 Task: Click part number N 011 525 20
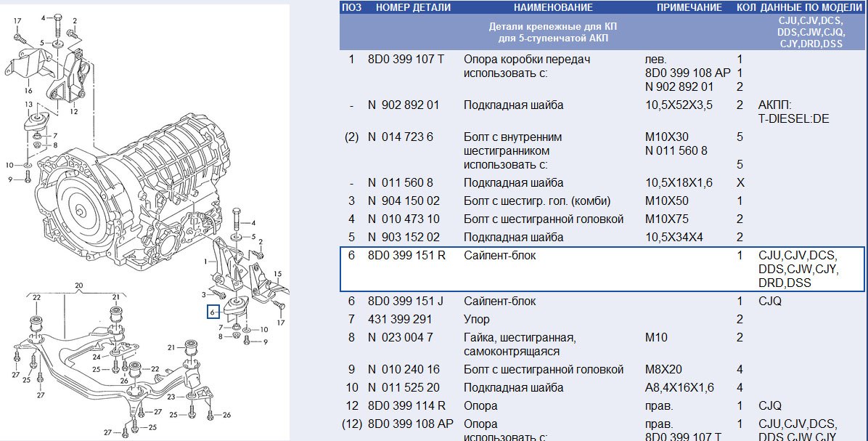(404, 388)
